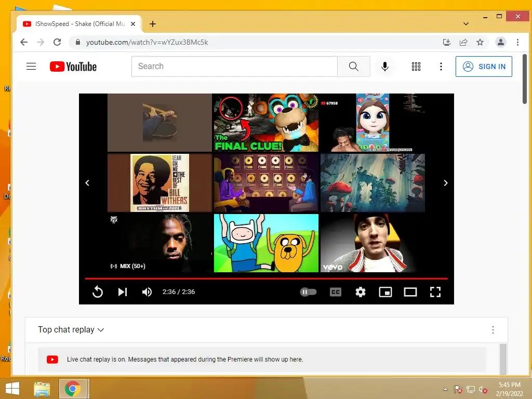Enable miniplayer mode
The width and height of the screenshot is (532, 399).
[385, 292]
